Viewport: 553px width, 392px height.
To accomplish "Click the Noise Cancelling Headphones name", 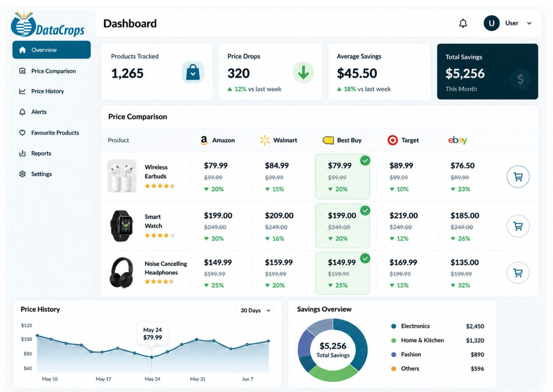I will [166, 268].
